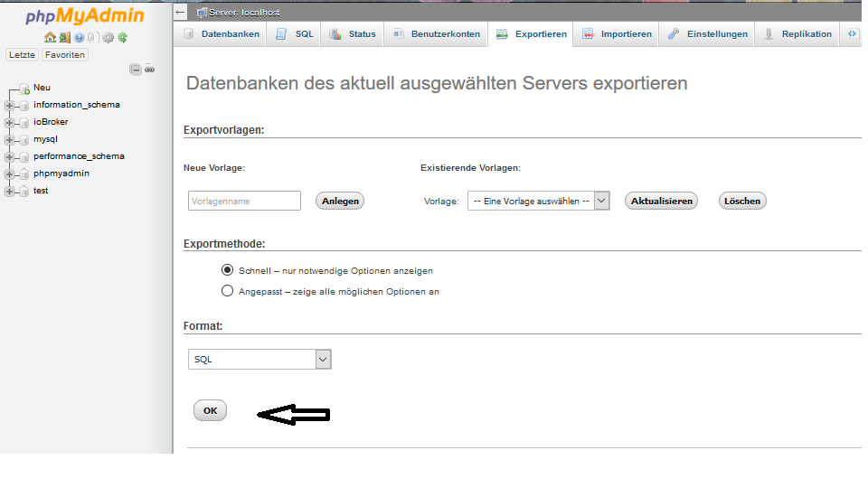868x488 pixels.
Task: Open the Einstellungen tab
Action: tap(707, 34)
